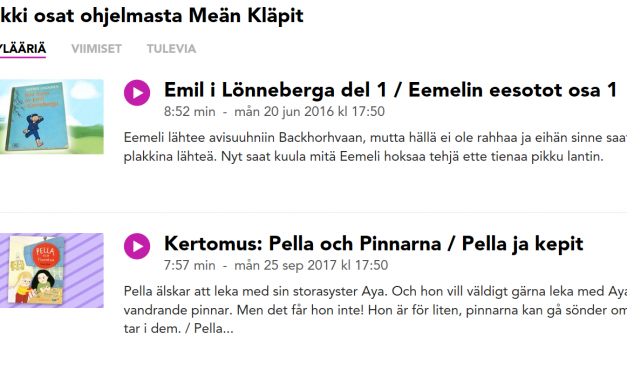
Task: Open the Pella book cover thumbnail
Action: (x=52, y=270)
